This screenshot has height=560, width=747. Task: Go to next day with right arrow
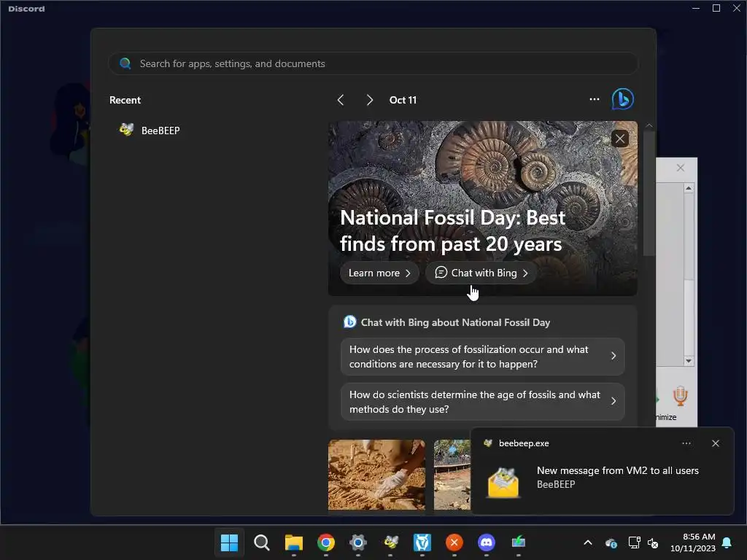369,100
